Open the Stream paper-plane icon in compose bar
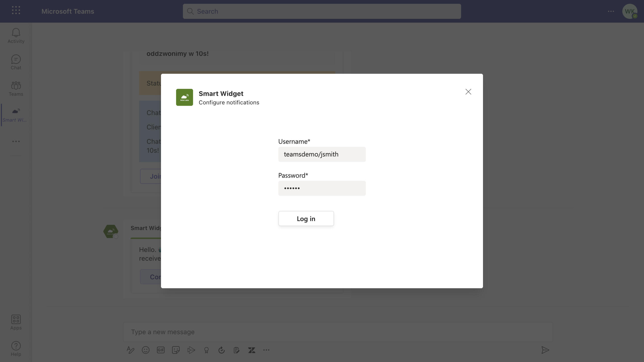Viewport: 644px width, 362px height. (x=191, y=350)
